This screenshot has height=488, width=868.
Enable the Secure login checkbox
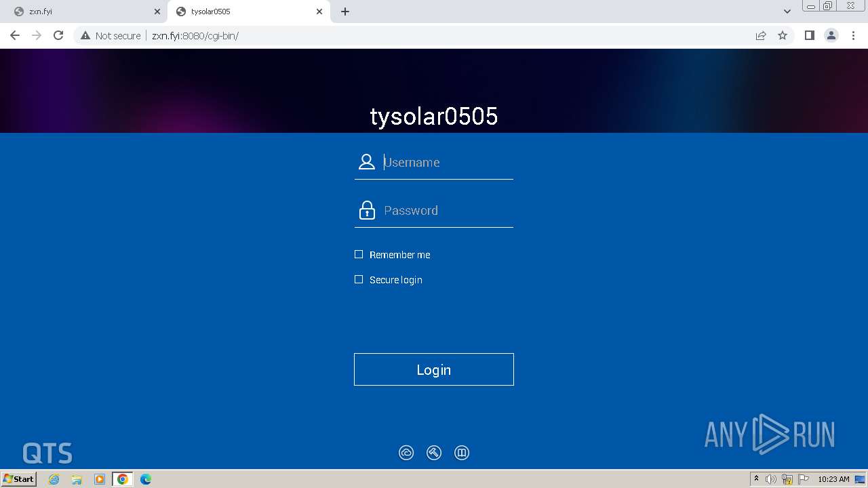[x=359, y=279]
